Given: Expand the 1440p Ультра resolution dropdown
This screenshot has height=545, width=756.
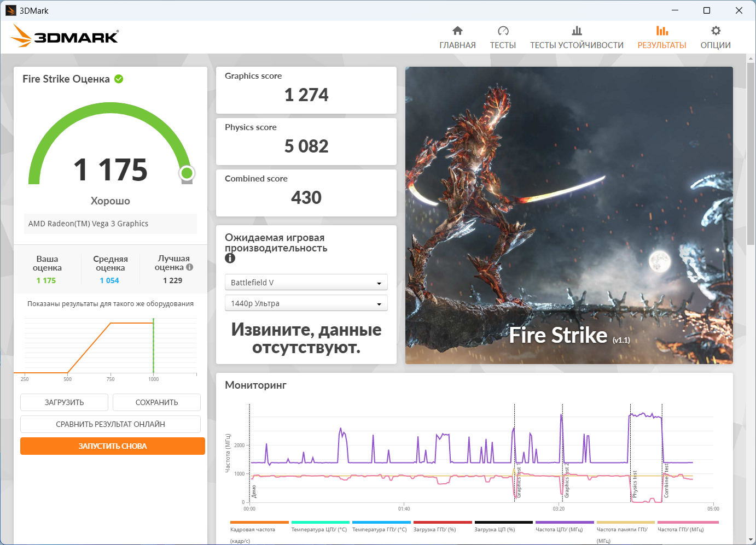Looking at the screenshot, I should (x=306, y=303).
